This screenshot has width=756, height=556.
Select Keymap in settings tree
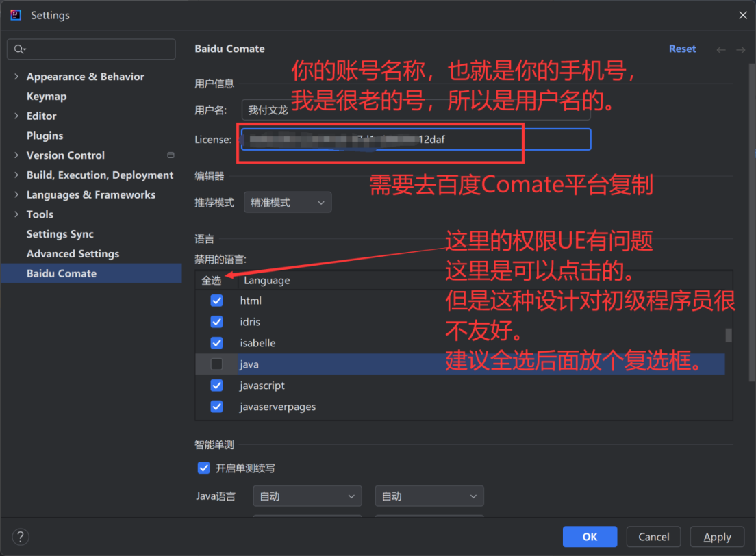[47, 97]
